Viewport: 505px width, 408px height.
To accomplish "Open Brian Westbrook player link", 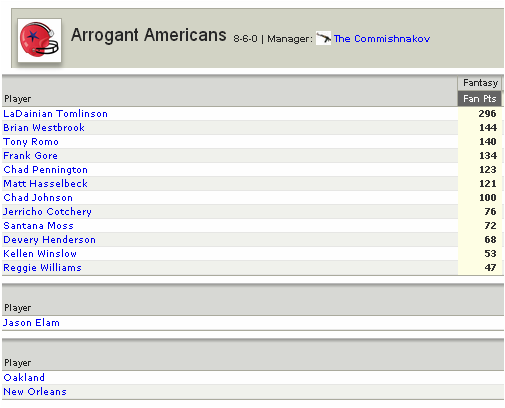I will 44,128.
